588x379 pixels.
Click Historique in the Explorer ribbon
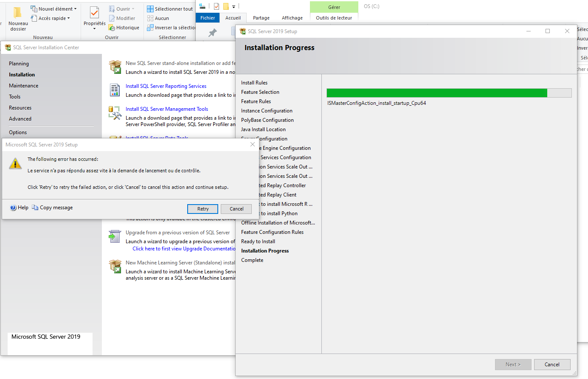124,28
